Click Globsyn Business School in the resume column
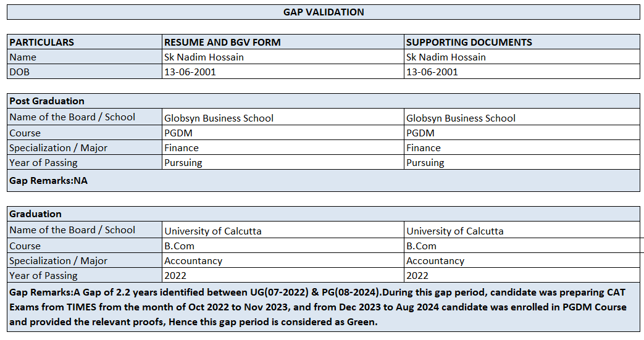This screenshot has width=644, height=340. tap(219, 118)
